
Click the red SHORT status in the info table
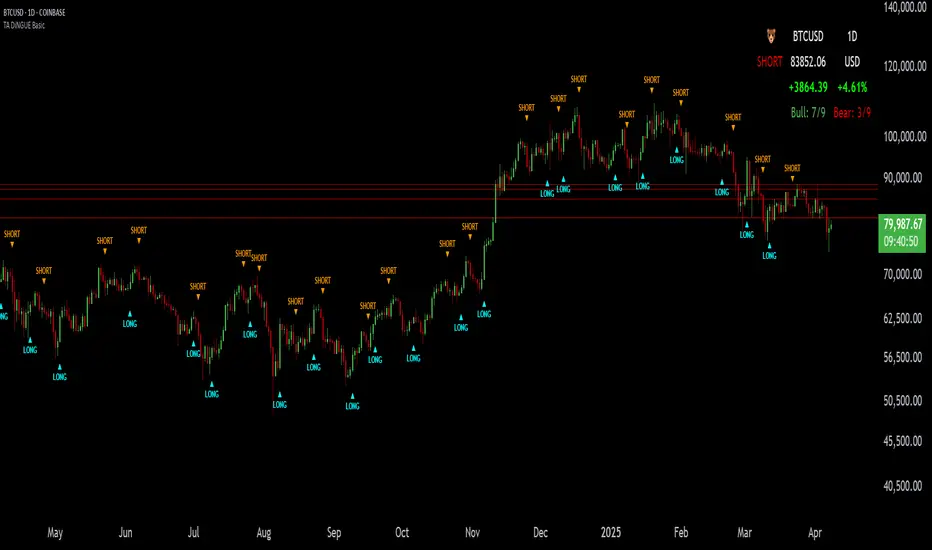pos(769,62)
